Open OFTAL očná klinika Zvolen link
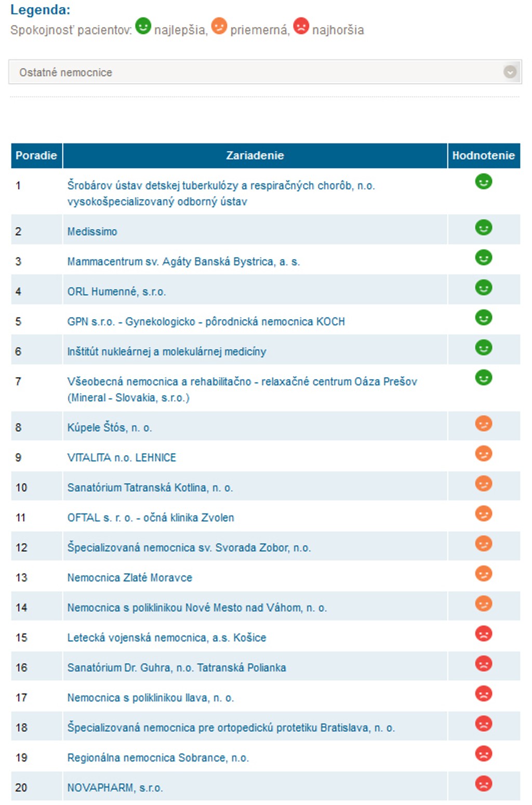 pos(151,518)
